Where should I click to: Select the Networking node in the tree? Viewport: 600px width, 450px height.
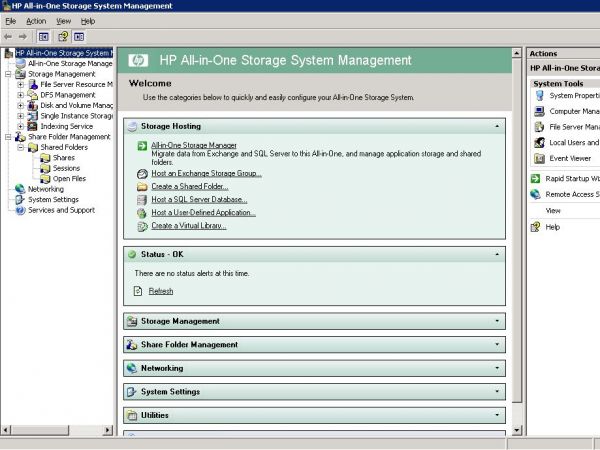45,189
